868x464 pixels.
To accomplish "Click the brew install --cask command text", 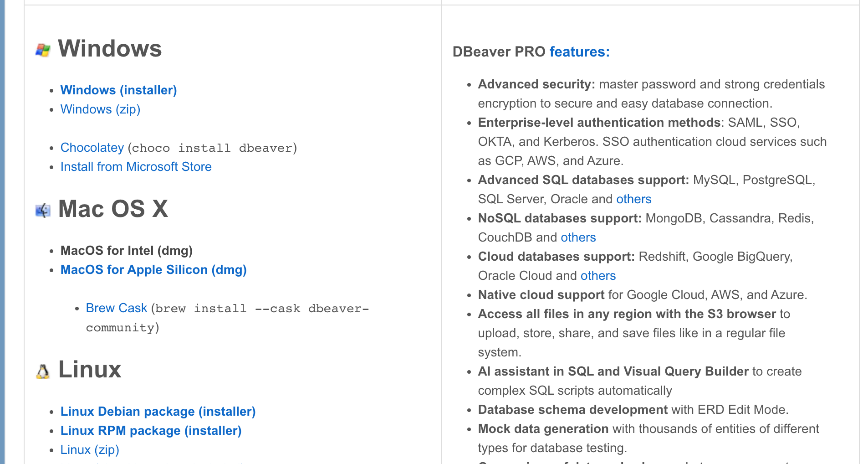I will tap(228, 318).
